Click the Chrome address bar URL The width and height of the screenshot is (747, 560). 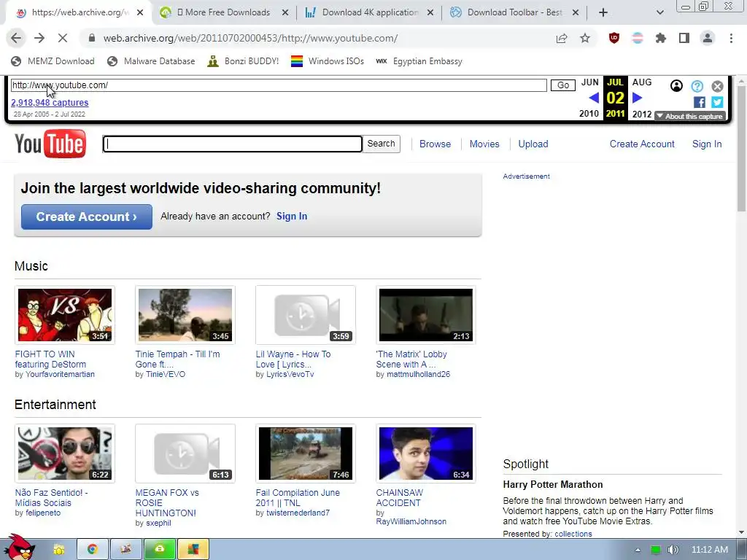point(251,38)
